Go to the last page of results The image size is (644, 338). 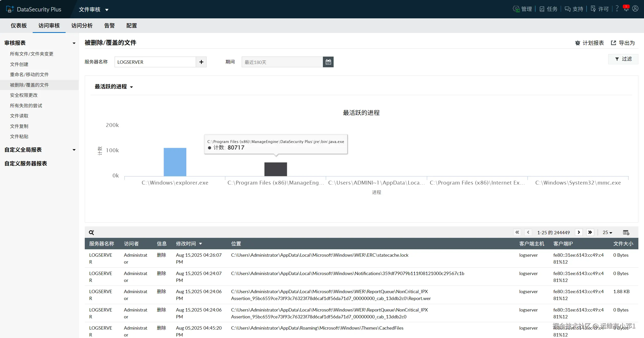point(590,232)
